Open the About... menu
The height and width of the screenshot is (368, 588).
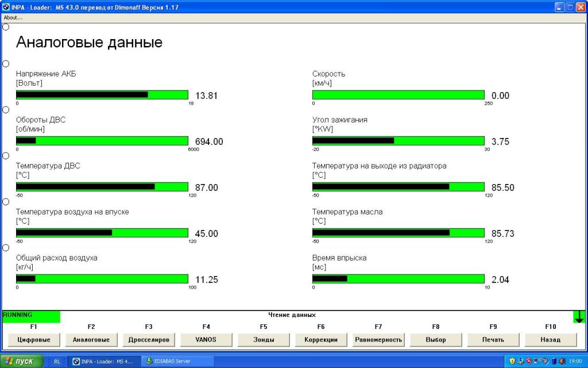[13, 18]
